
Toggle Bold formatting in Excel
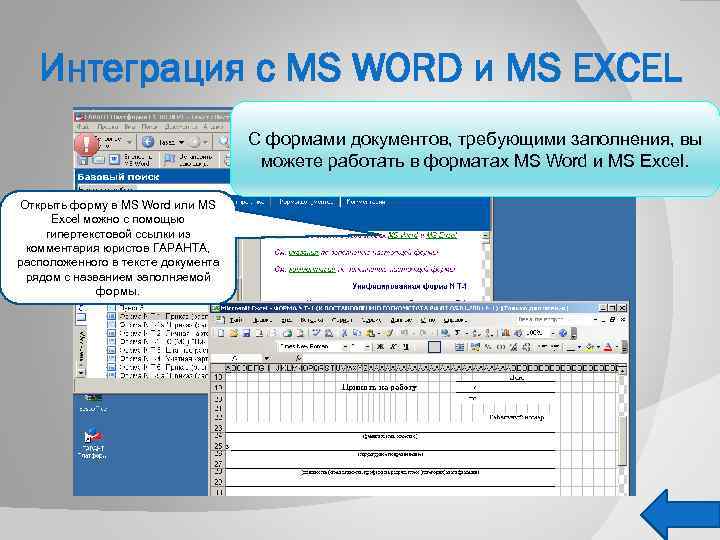click(380, 347)
